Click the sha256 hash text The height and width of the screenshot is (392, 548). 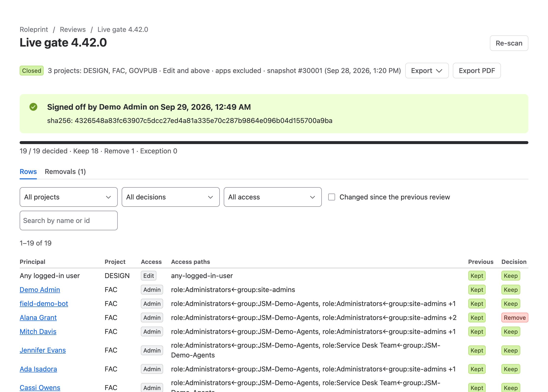pos(190,121)
